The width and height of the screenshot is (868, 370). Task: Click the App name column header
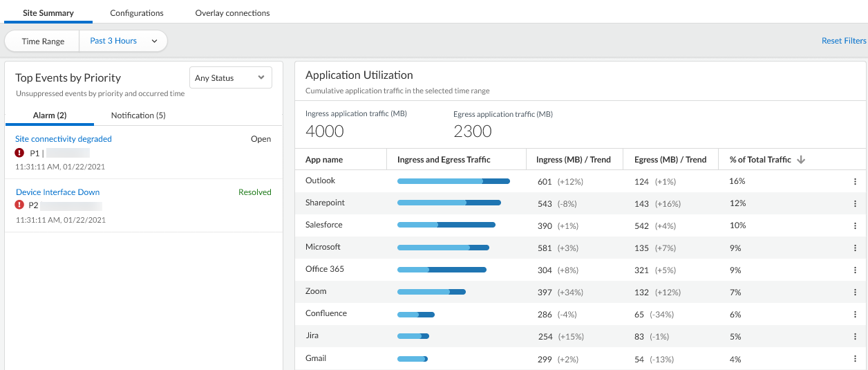(x=324, y=160)
